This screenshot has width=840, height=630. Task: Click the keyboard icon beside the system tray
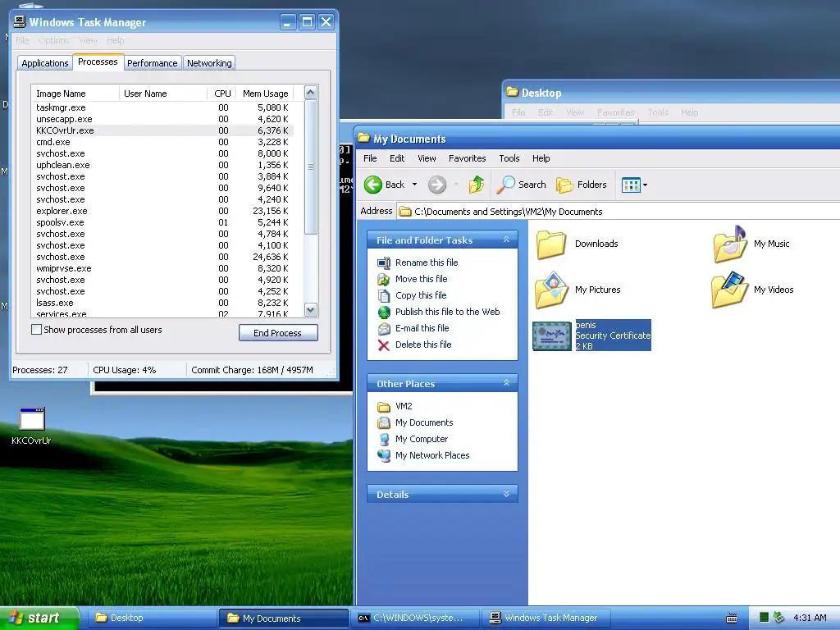[x=731, y=619]
